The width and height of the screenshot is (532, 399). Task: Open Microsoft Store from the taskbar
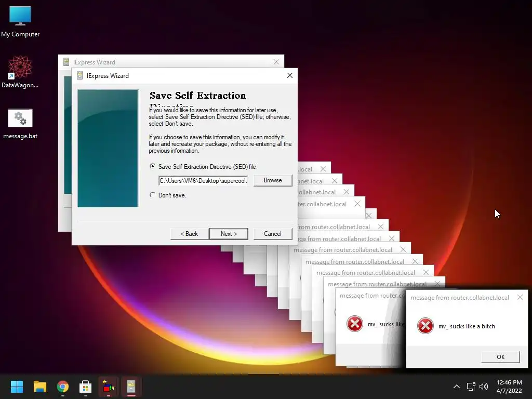coord(85,387)
